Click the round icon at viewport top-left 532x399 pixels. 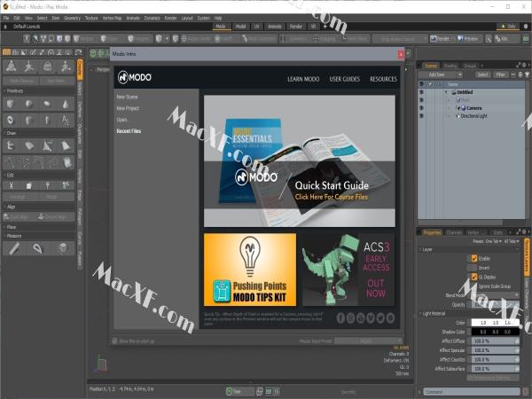(x=92, y=53)
